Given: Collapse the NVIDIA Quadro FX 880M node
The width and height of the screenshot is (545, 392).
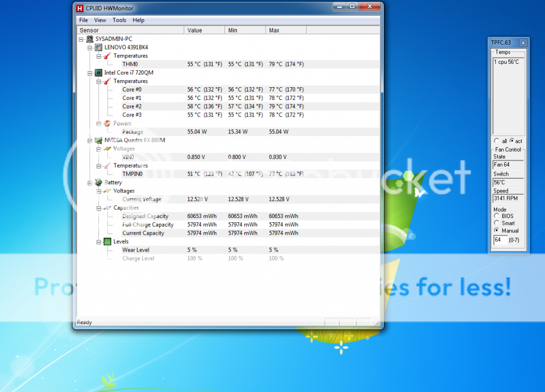Looking at the screenshot, I should point(90,140).
